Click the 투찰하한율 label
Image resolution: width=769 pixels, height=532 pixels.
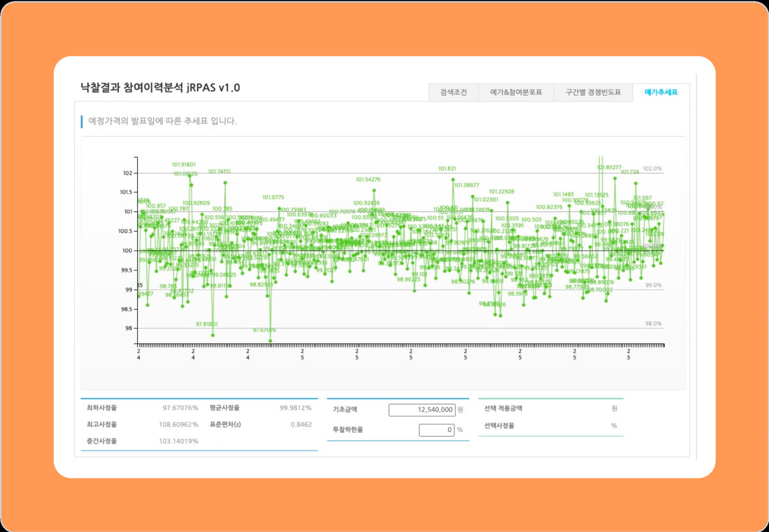[348, 430]
